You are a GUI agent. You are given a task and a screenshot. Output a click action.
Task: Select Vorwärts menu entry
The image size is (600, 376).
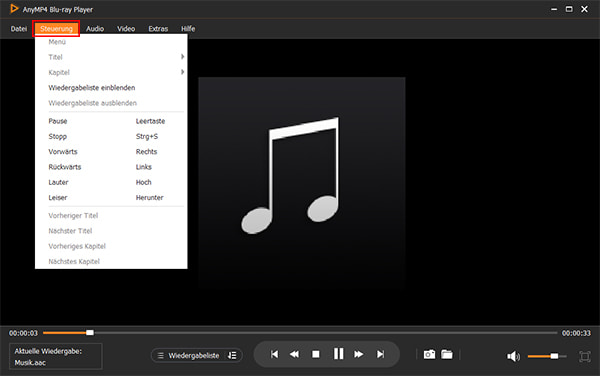click(111, 151)
